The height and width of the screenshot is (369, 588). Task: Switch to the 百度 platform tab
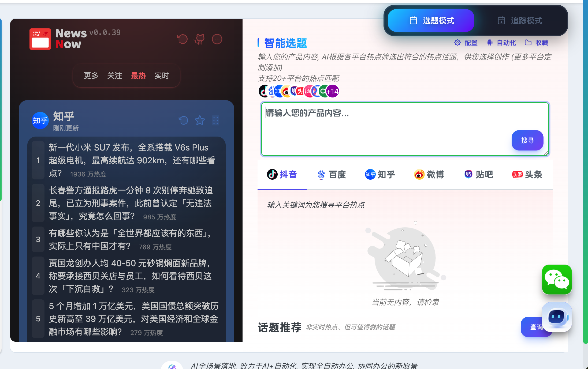(x=332, y=175)
